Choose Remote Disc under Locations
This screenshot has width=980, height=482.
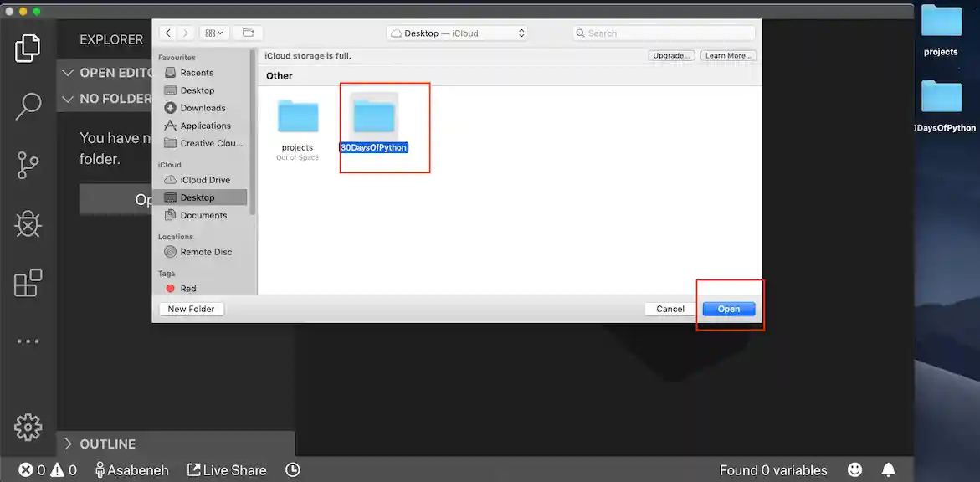202,251
